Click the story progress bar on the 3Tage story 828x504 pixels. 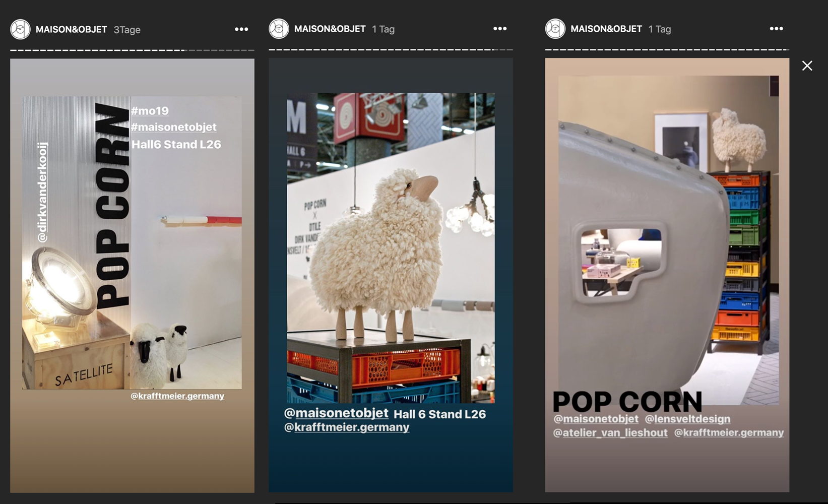click(x=132, y=50)
